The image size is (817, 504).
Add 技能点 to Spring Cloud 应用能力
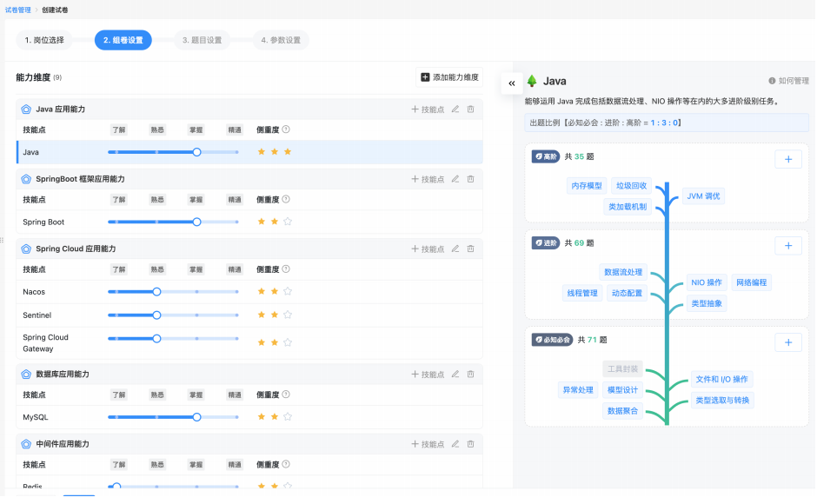click(428, 249)
